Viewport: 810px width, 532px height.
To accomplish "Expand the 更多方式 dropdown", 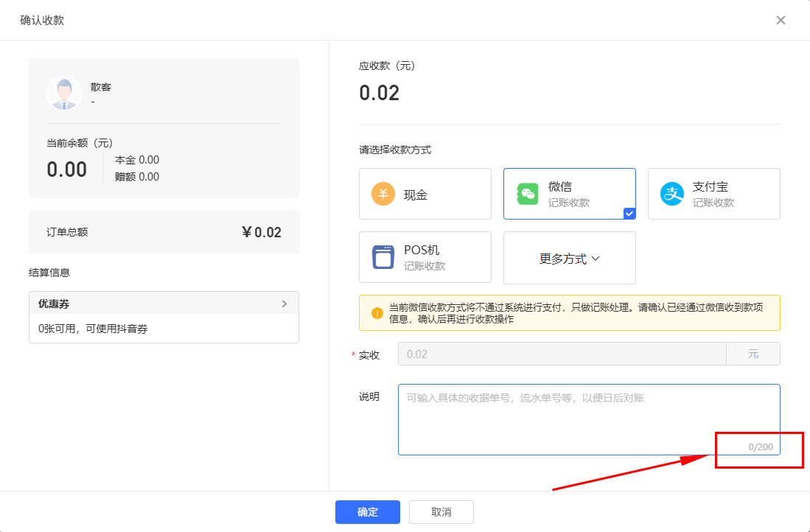I will click(569, 259).
